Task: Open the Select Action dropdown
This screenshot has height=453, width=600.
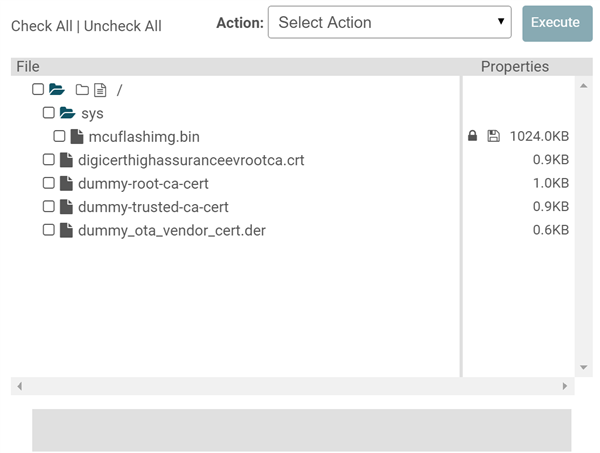Action: click(390, 22)
